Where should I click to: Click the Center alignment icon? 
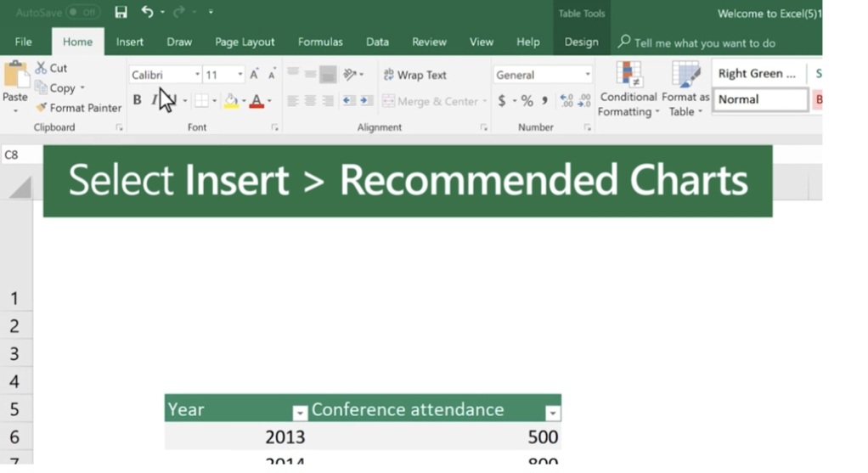(310, 101)
